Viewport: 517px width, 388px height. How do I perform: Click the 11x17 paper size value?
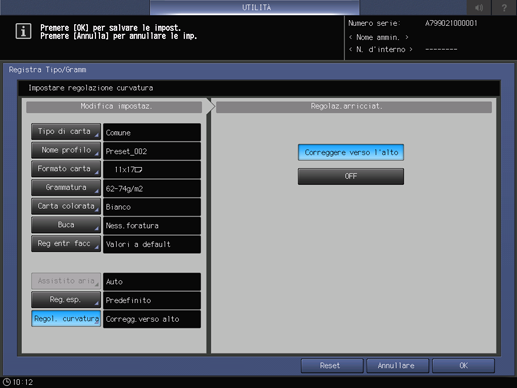click(x=152, y=170)
